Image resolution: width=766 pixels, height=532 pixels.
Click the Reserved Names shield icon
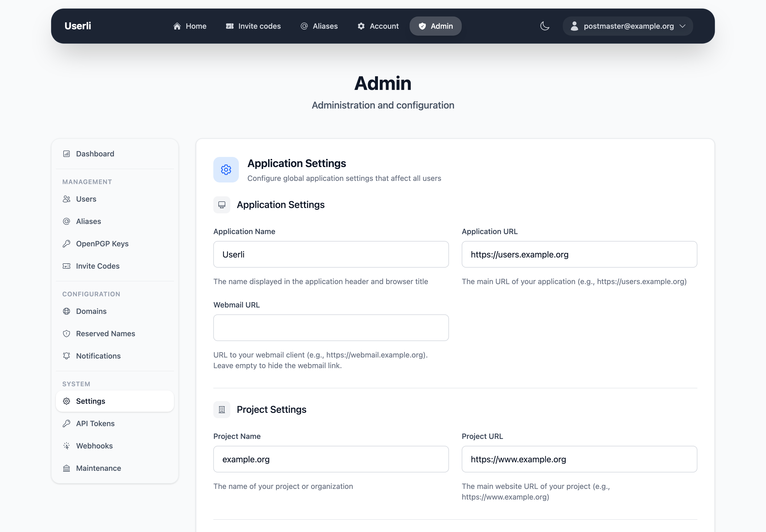(x=67, y=334)
